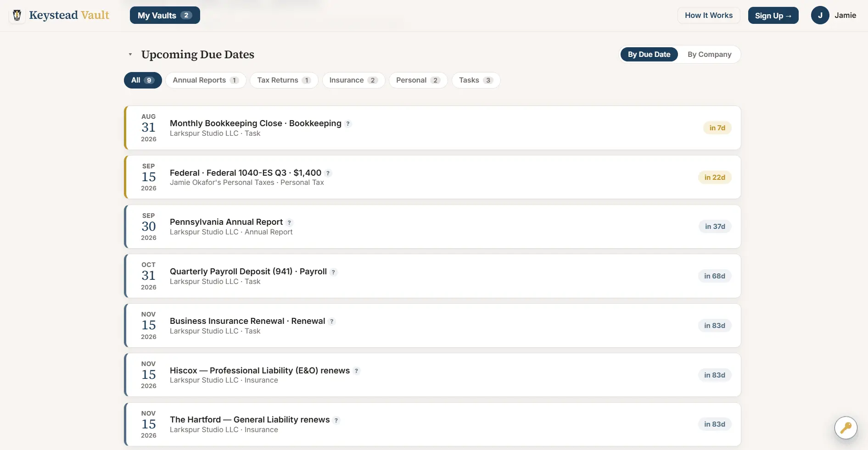Filter by Tax Returns
Screen dimensions: 868x450
coord(284,80)
